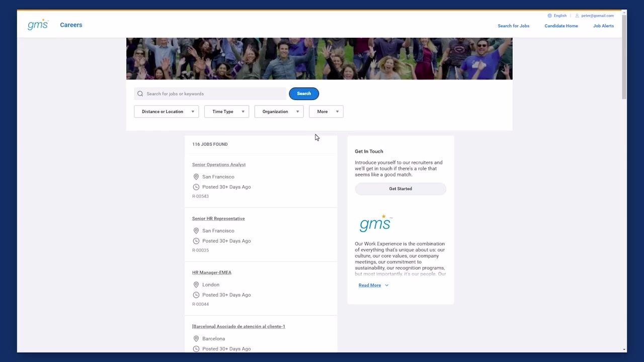Expand the More filters dropdown
This screenshot has width=644, height=362.
click(326, 112)
